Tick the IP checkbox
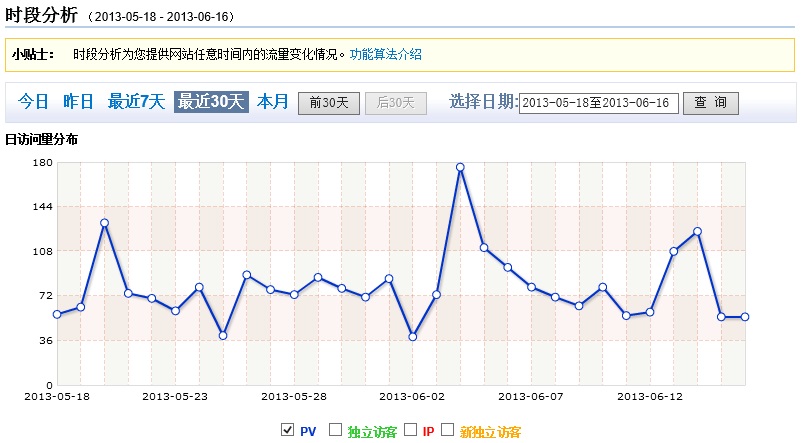The height and width of the screenshot is (443, 801). (x=409, y=431)
